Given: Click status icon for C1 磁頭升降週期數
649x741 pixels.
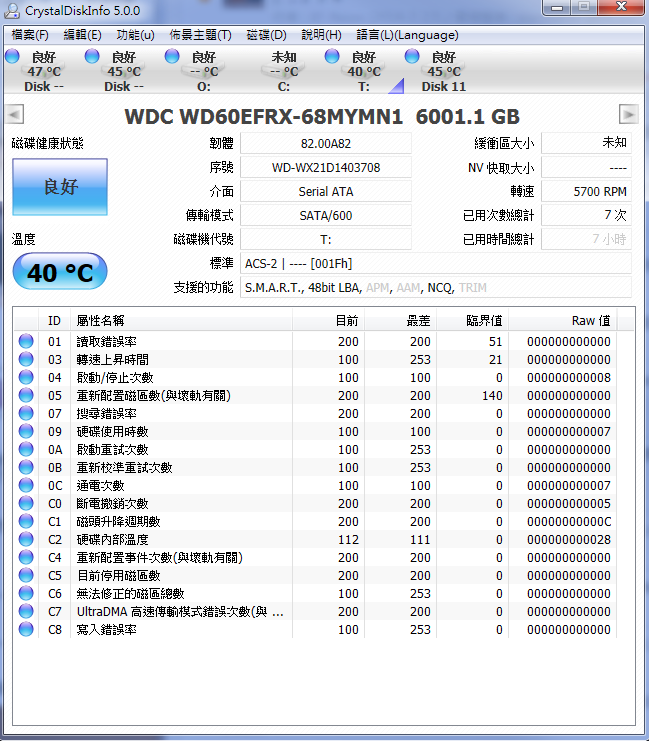Looking at the screenshot, I should pyautogui.click(x=26, y=521).
